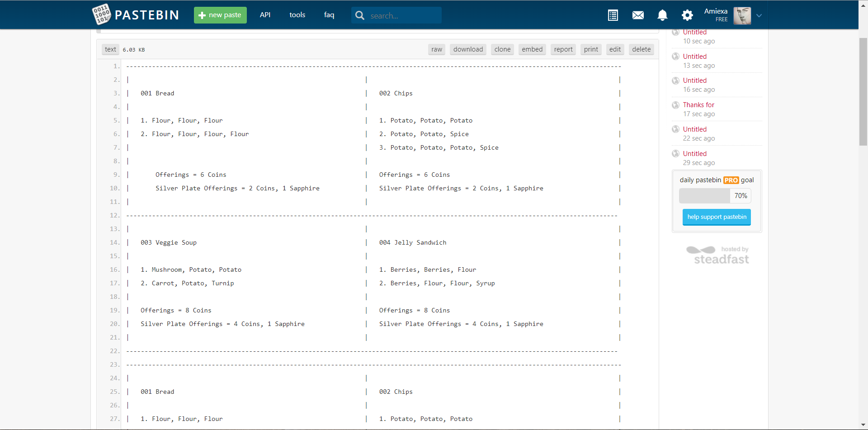The height and width of the screenshot is (430, 868).
Task: Expand the user account dropdown arrow
Action: [x=759, y=15]
